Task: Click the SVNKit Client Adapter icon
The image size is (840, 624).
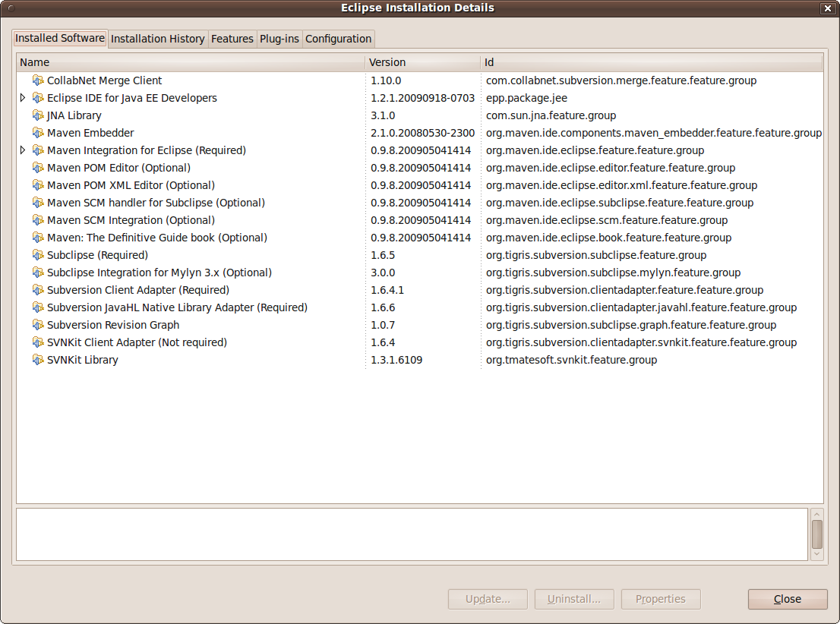Action: pos(38,342)
